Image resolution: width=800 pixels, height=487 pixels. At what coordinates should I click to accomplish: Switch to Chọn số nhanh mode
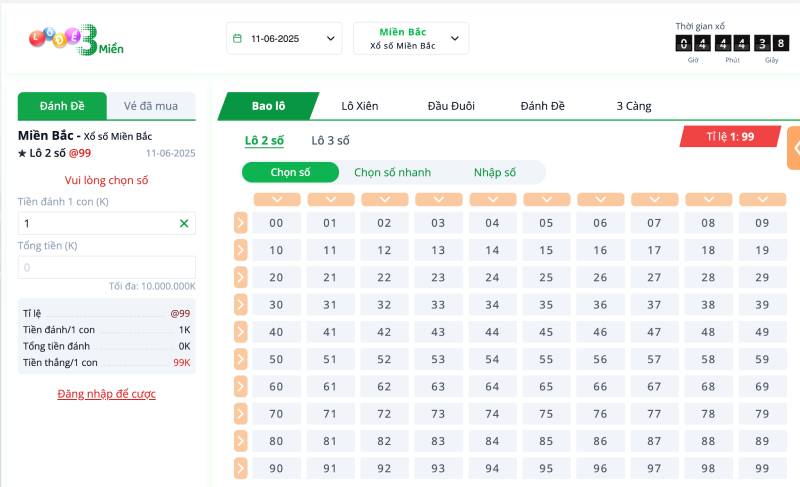[392, 172]
